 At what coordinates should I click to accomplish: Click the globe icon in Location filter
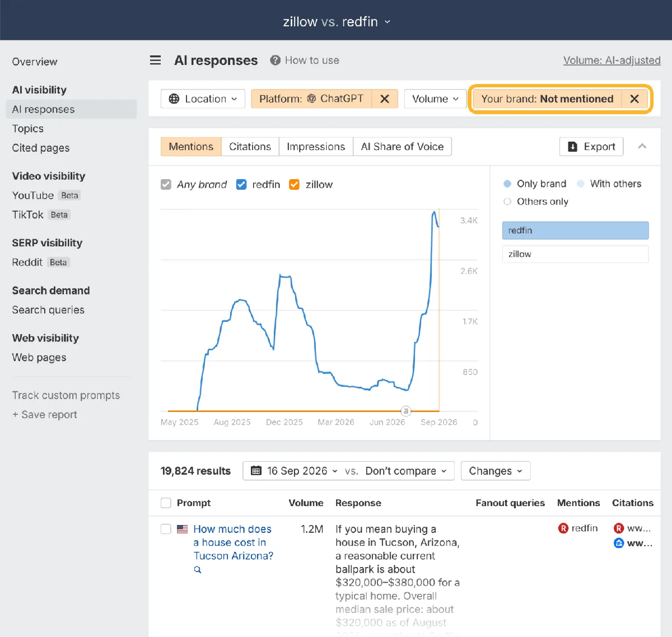174,99
